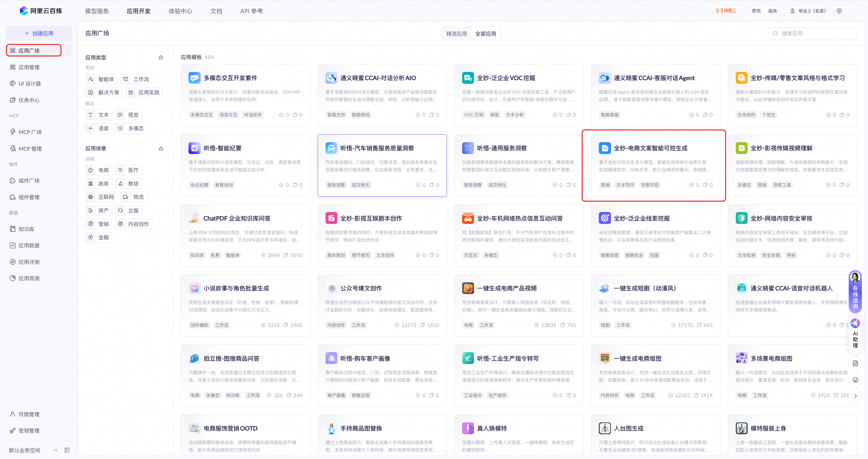Click the lock icon beside 应用类型
Viewport: 868px width, 459px height.
click(x=161, y=57)
